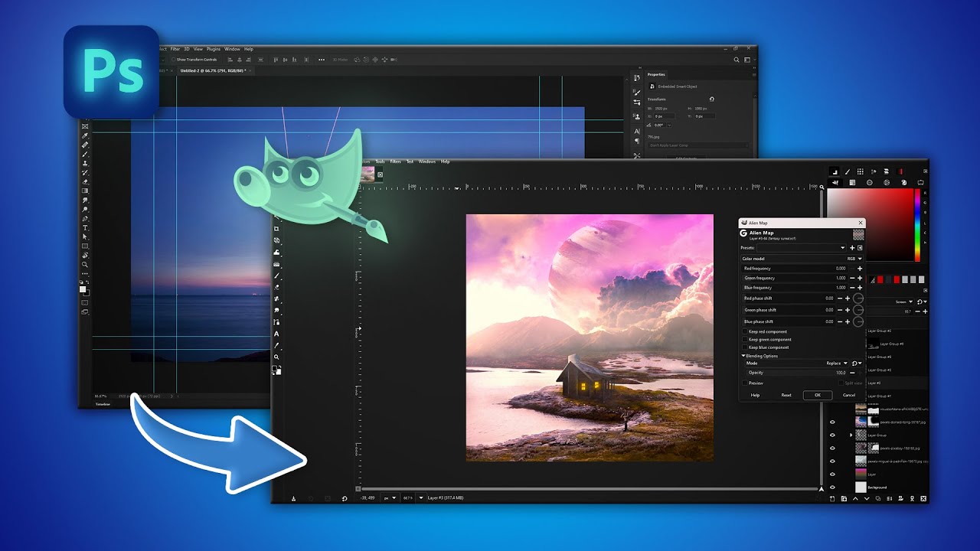Adjust the Red frequency slider
The width and height of the screenshot is (980, 551).
[795, 269]
